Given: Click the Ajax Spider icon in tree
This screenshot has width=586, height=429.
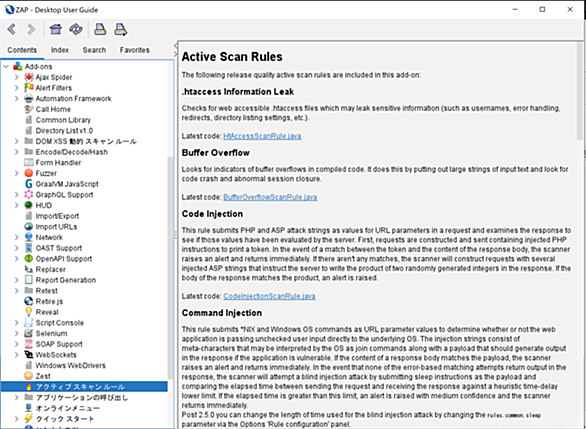Looking at the screenshot, I should click(x=29, y=77).
